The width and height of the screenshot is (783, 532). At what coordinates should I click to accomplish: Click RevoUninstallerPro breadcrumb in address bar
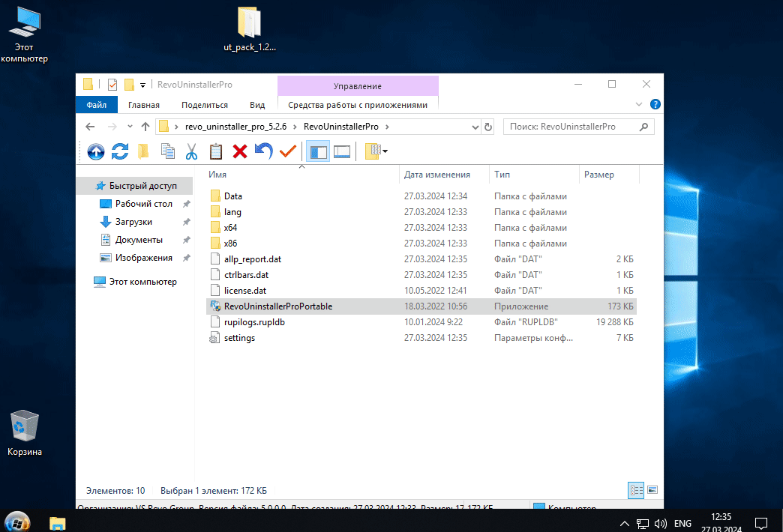click(341, 127)
